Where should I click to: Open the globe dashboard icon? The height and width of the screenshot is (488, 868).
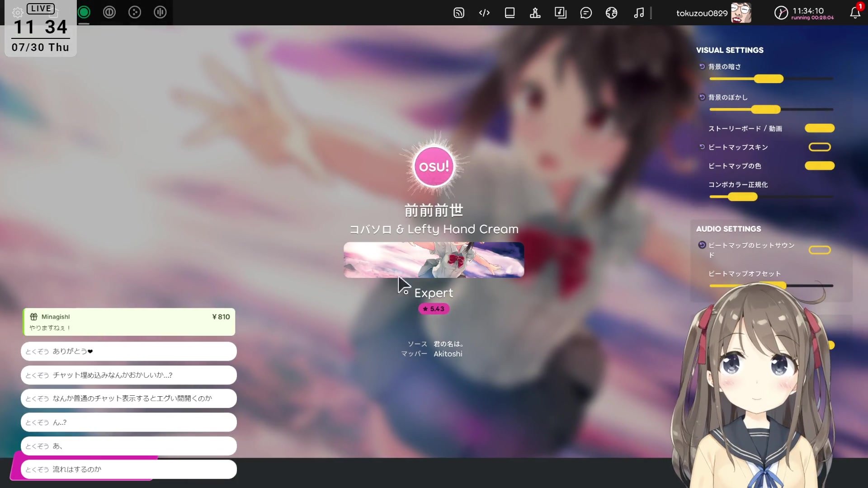pos(612,13)
